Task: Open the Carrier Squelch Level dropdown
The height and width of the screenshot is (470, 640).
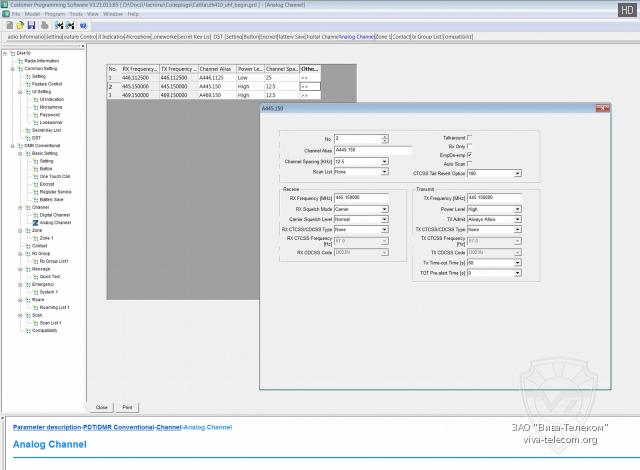Action: 384,219
